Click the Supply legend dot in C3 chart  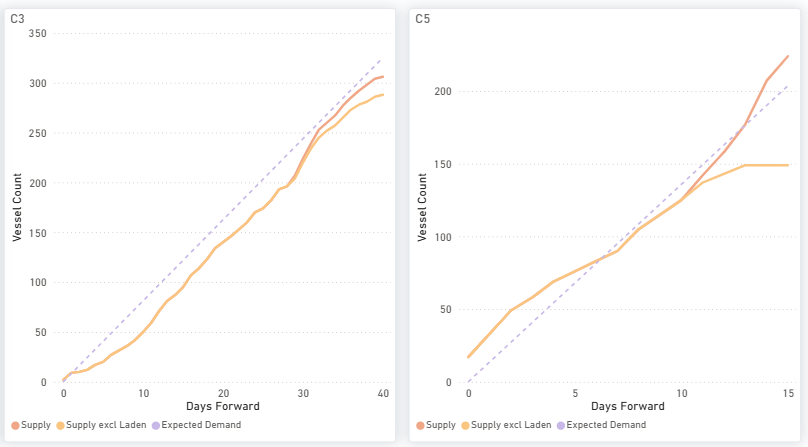click(15, 425)
